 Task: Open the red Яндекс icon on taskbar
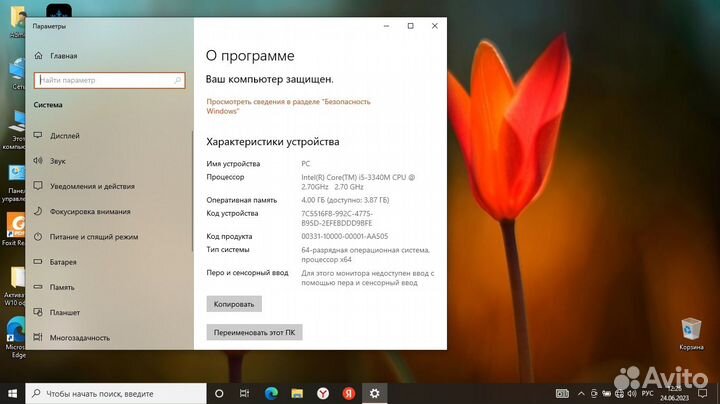(x=349, y=393)
